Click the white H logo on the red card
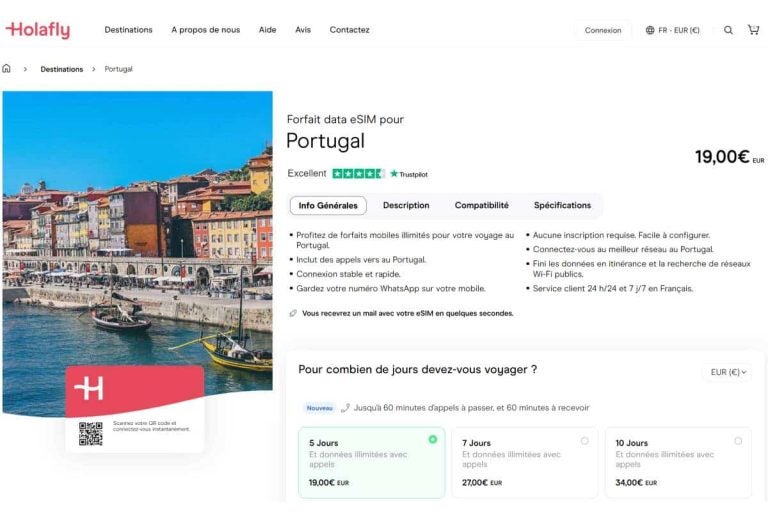The image size is (768, 512). [x=89, y=389]
